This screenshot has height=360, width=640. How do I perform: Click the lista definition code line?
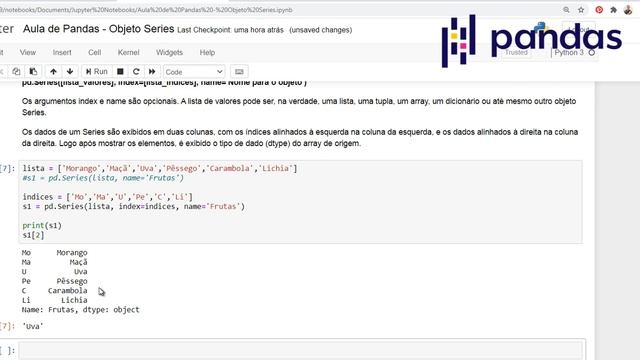[x=160, y=168]
